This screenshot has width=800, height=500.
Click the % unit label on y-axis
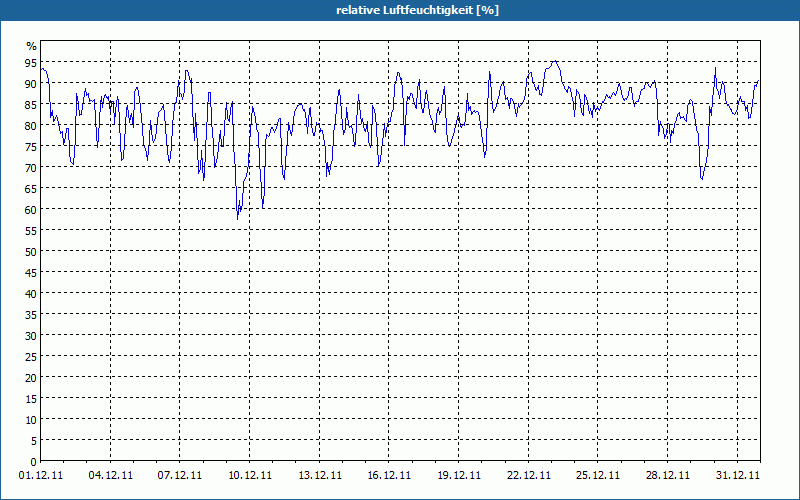click(32, 46)
